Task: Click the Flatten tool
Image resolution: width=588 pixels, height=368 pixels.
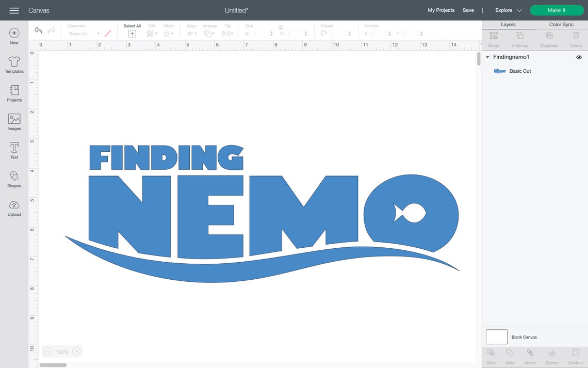Action: [552, 356]
